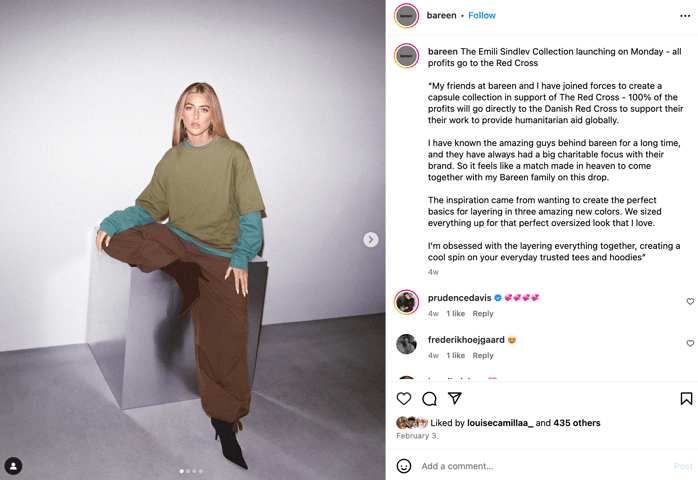This screenshot has height=480, width=698.
Task: Save the post with the bookmark icon
Action: point(686,399)
